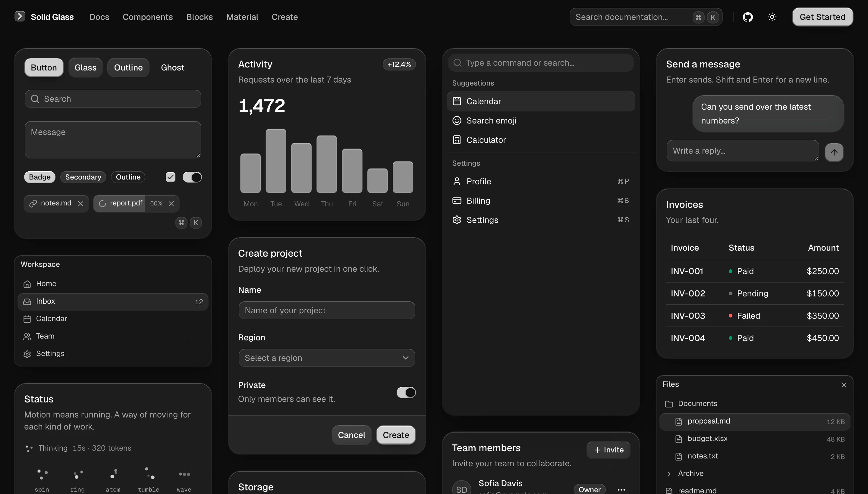
Task: Collapse the Documents folder
Action: click(x=755, y=404)
